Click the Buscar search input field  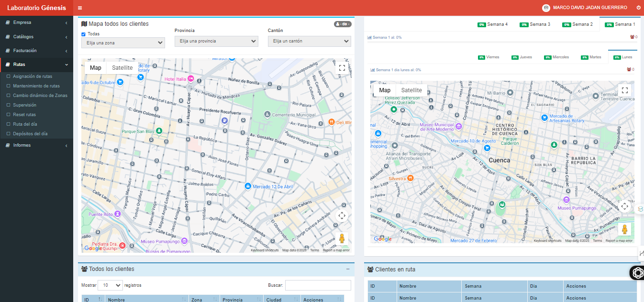(x=318, y=285)
